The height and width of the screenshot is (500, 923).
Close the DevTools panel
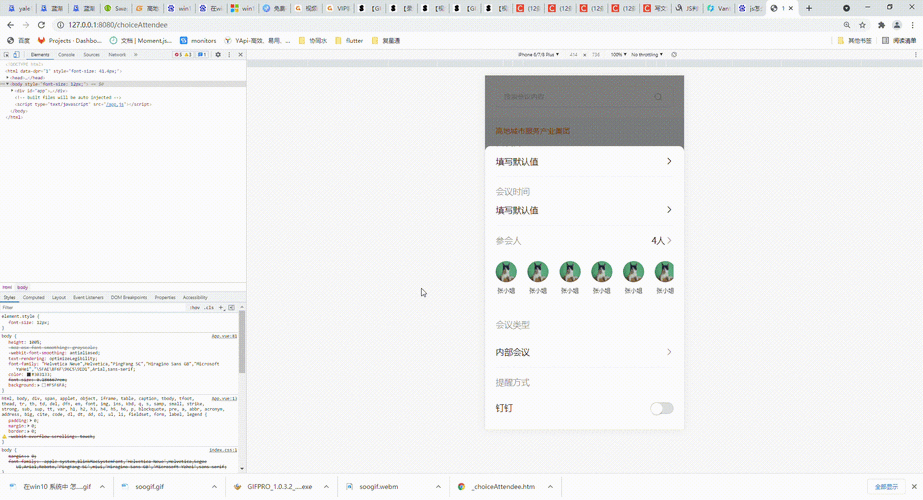(240, 55)
